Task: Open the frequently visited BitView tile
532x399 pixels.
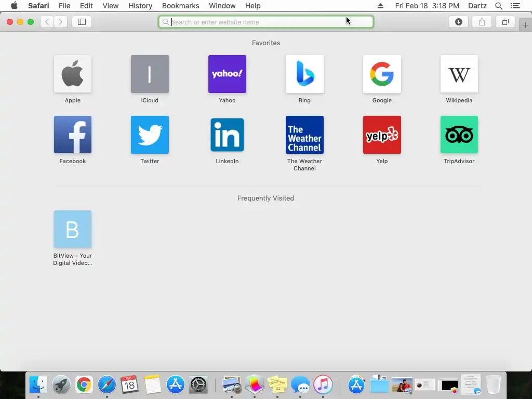Action: pyautogui.click(x=73, y=229)
